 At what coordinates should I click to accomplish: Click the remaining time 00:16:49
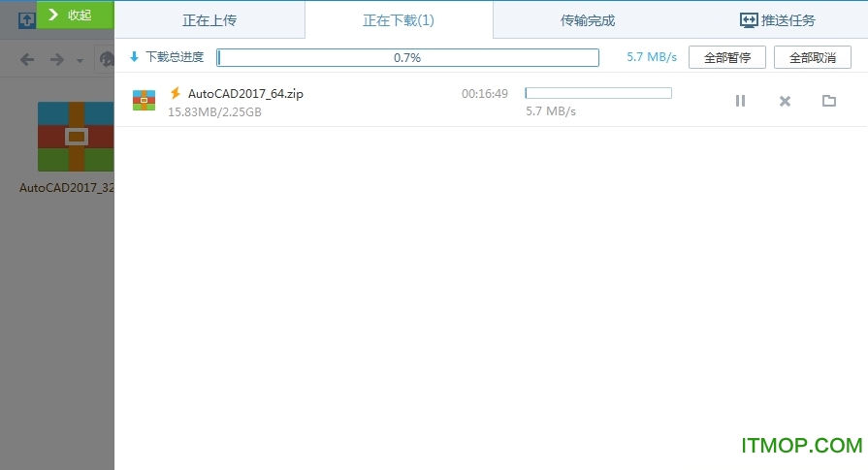click(x=485, y=93)
